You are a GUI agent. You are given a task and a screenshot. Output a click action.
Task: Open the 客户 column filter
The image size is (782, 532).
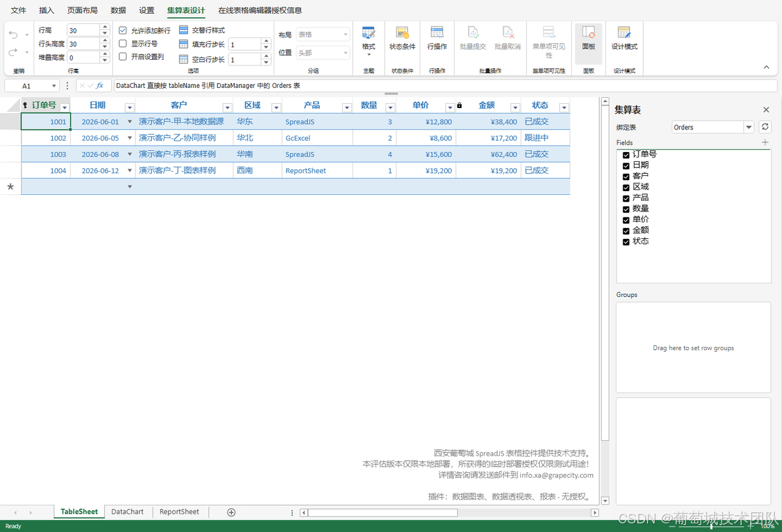pos(227,107)
